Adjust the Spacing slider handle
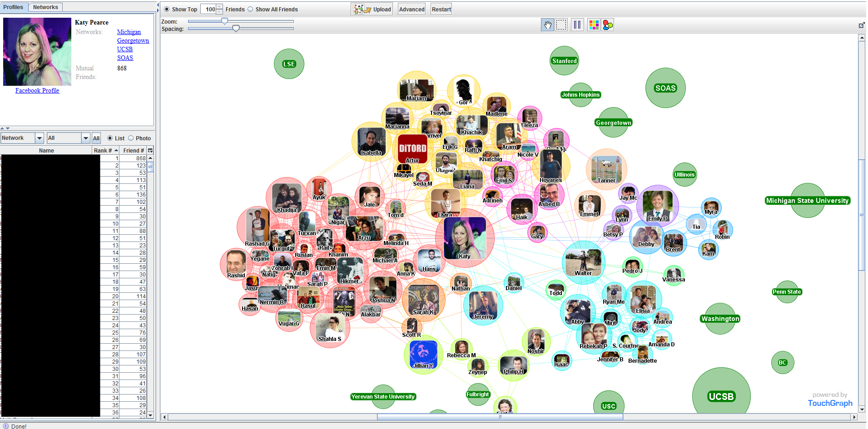Viewport: 868px width, 429px height. tap(236, 28)
